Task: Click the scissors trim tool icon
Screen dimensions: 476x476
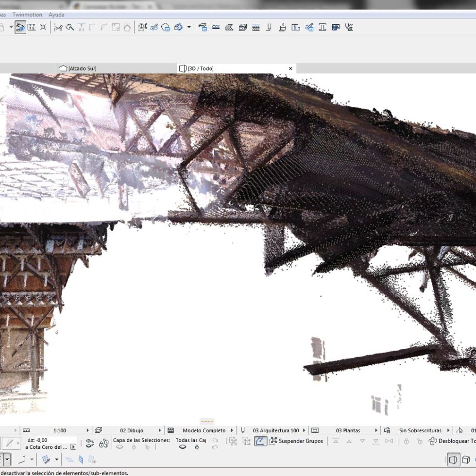Action: pos(58,27)
